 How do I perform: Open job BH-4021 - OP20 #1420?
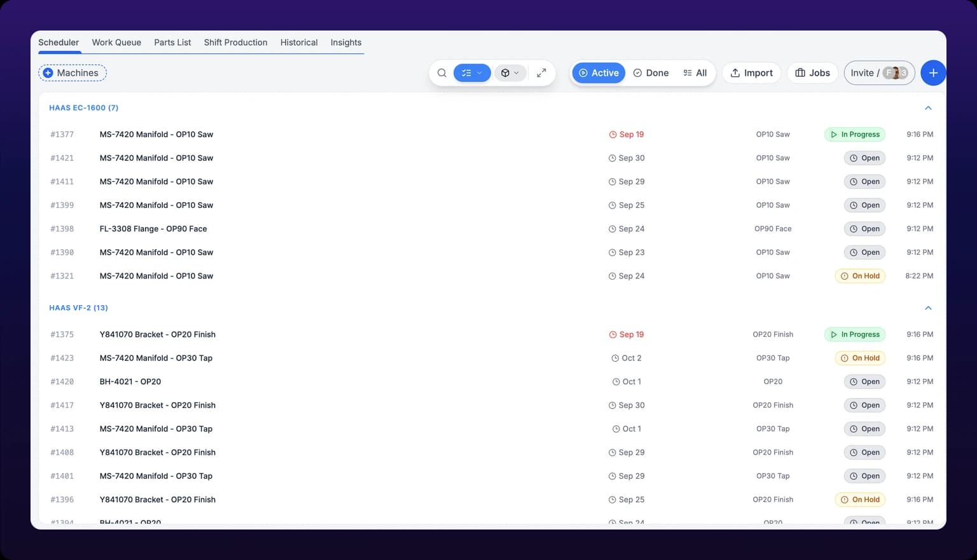130,382
